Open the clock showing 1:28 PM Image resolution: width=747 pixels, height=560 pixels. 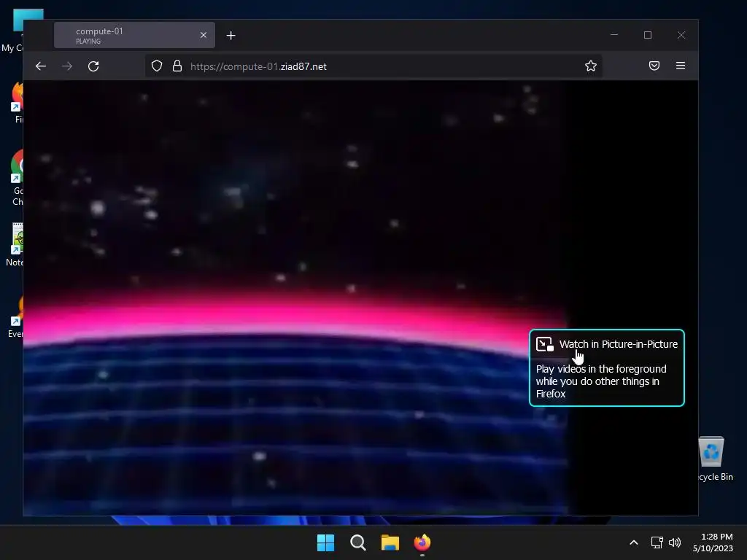[713, 542]
